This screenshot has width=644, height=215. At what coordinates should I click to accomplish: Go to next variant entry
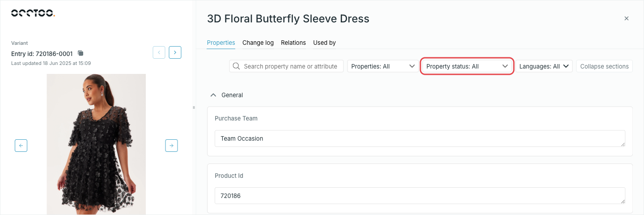[x=175, y=52]
